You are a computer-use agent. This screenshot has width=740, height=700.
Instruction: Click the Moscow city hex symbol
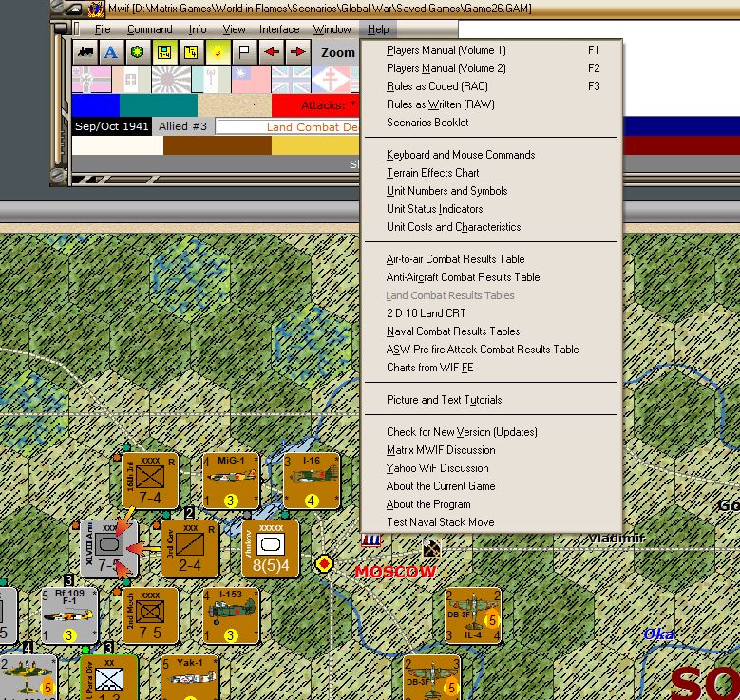[324, 563]
